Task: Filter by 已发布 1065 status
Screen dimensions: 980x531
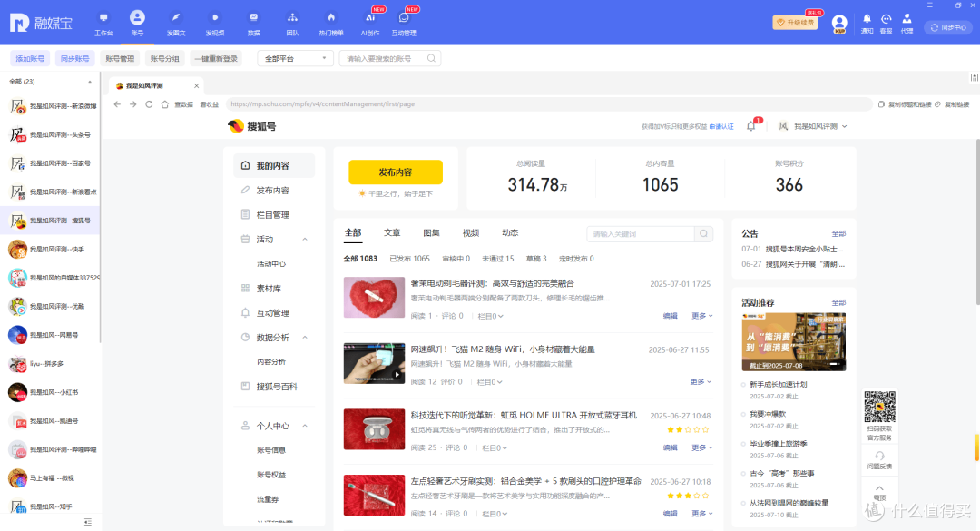Action: point(409,259)
